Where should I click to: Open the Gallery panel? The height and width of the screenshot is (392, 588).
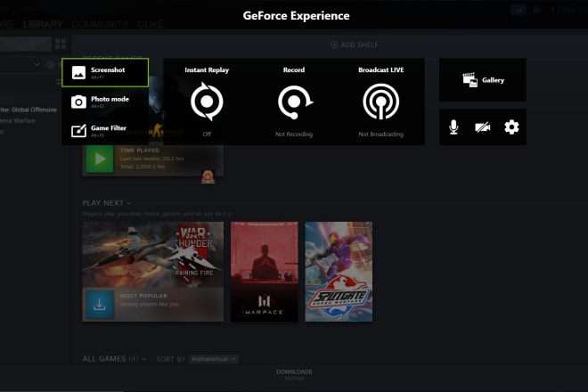483,80
